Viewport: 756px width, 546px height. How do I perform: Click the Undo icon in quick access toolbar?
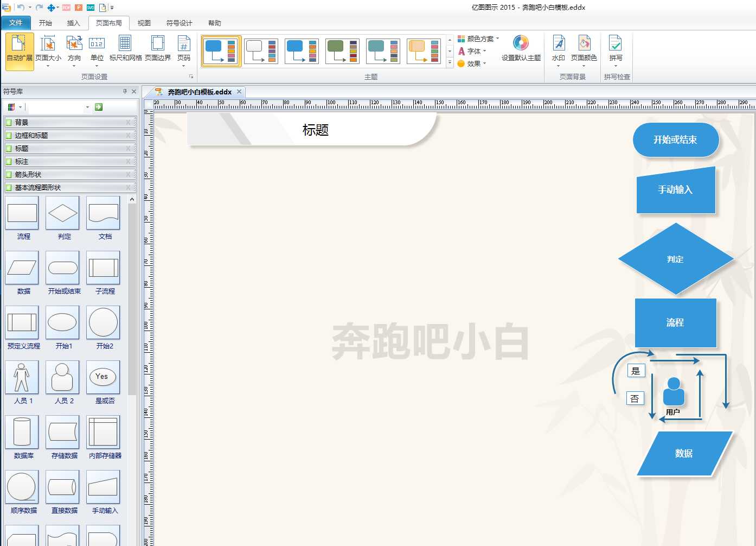coord(21,8)
